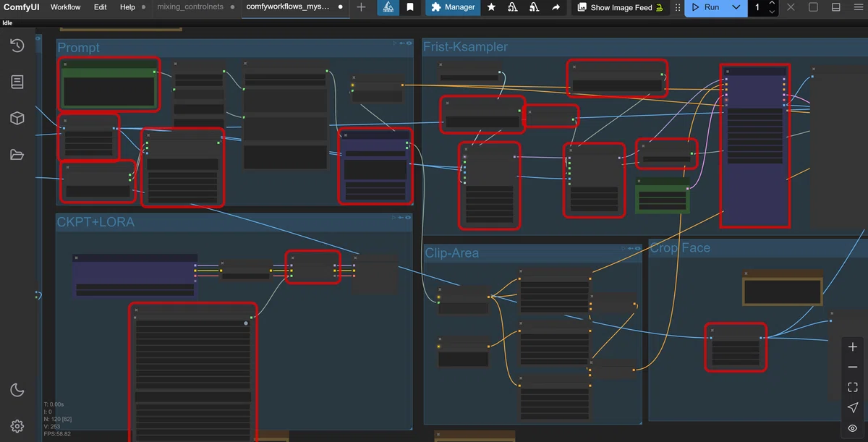Run the workflow
The image size is (868, 442).
[x=705, y=7]
